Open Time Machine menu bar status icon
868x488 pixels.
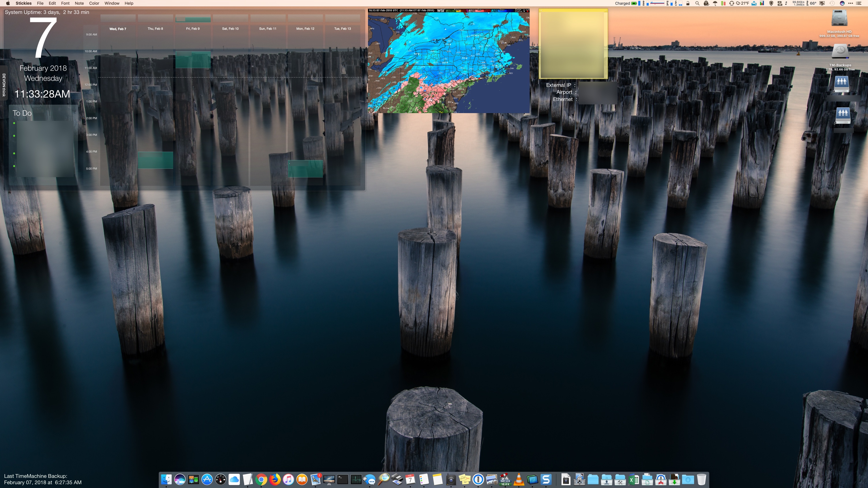[x=832, y=3]
